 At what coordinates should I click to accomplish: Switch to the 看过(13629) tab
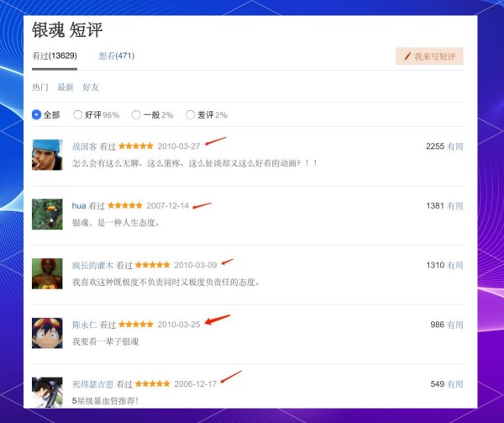point(54,56)
